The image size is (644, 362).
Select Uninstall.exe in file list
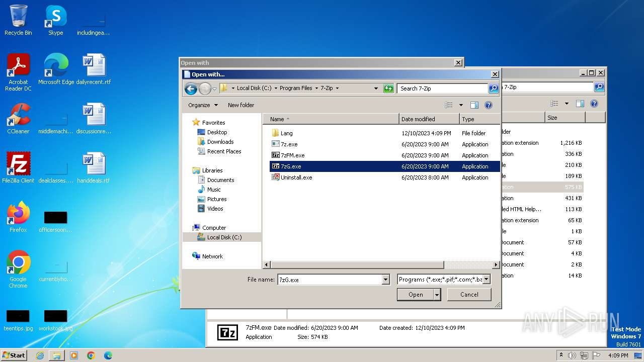coord(296,177)
